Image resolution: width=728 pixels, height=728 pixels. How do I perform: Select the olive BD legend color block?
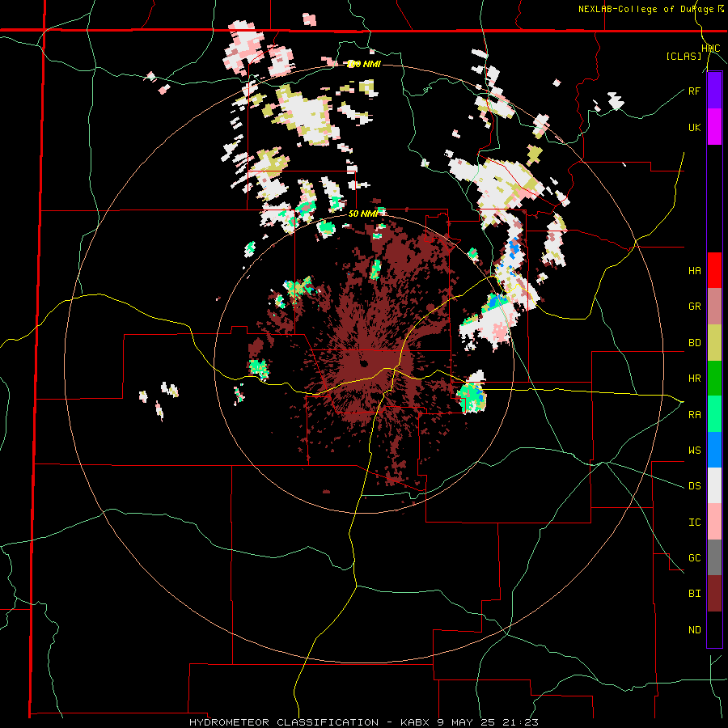714,343
